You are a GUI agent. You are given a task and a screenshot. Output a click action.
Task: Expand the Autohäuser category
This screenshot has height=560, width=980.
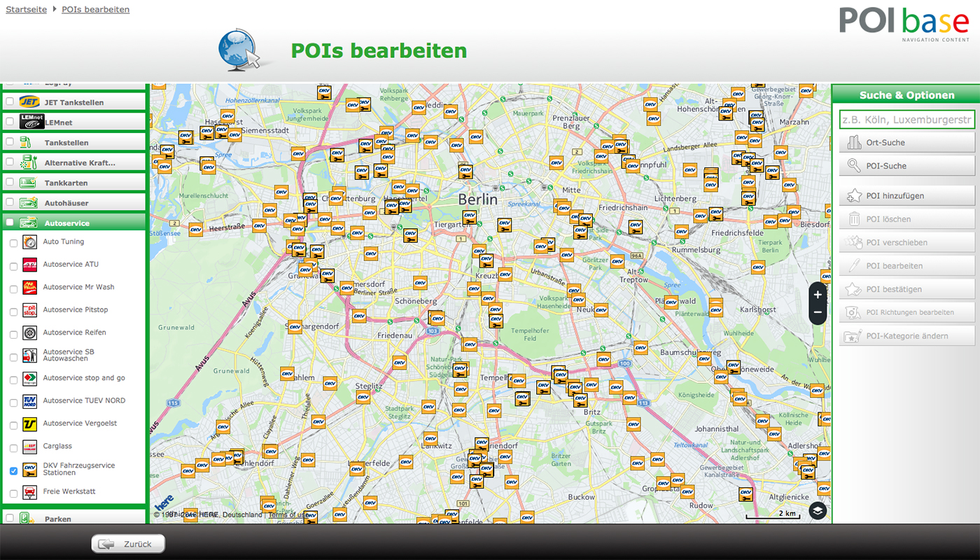pyautogui.click(x=66, y=203)
